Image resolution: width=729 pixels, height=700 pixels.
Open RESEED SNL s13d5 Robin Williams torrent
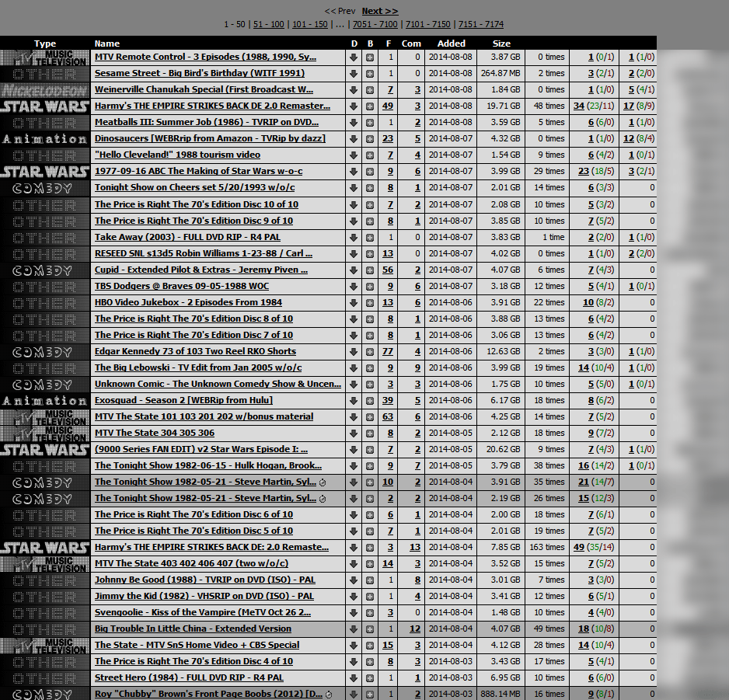tap(204, 253)
